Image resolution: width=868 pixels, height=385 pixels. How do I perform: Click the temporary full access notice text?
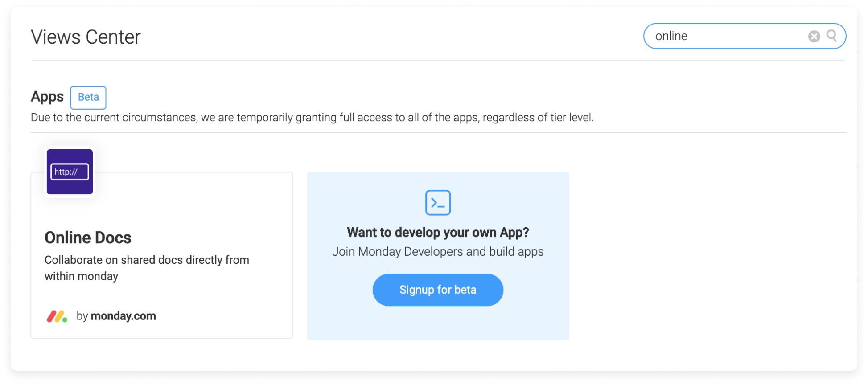click(x=312, y=118)
